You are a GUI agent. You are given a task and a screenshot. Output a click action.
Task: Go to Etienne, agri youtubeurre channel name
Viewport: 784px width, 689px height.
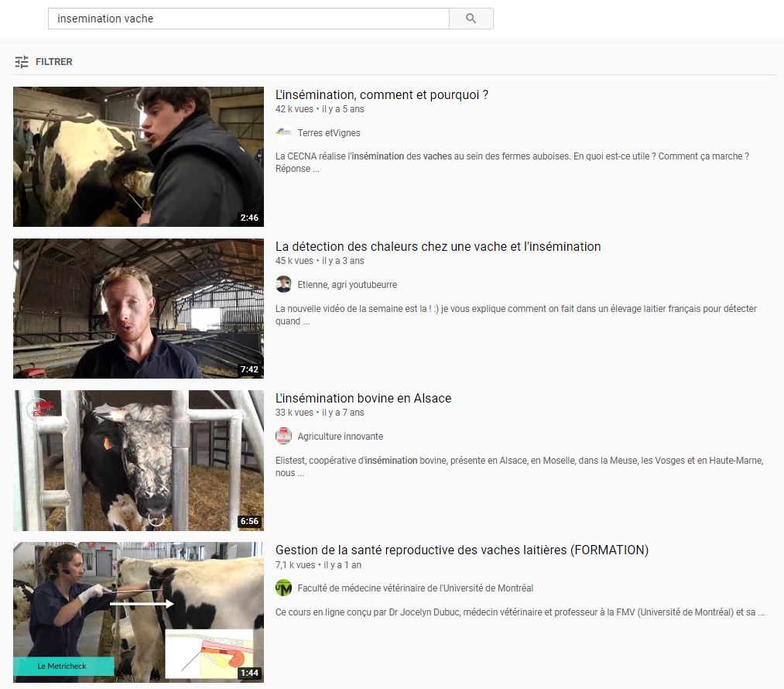[x=347, y=285]
